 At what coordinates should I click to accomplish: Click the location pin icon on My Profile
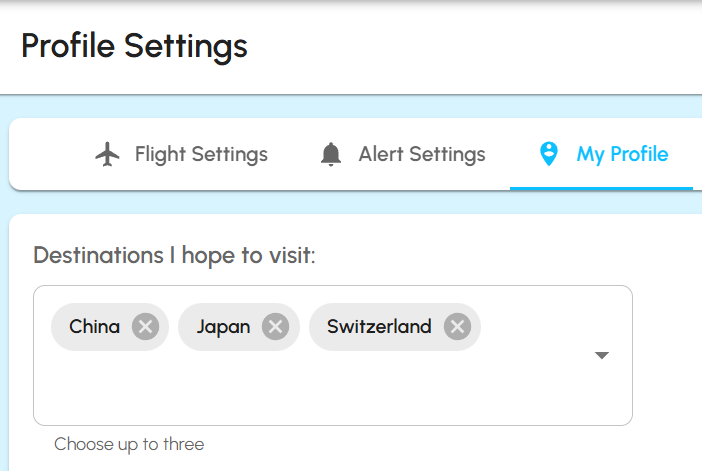point(548,154)
